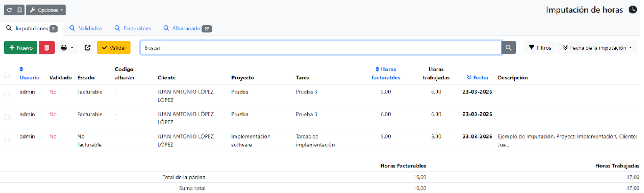Open the Albaranado tab
The width and height of the screenshot is (644, 193).
187,28
